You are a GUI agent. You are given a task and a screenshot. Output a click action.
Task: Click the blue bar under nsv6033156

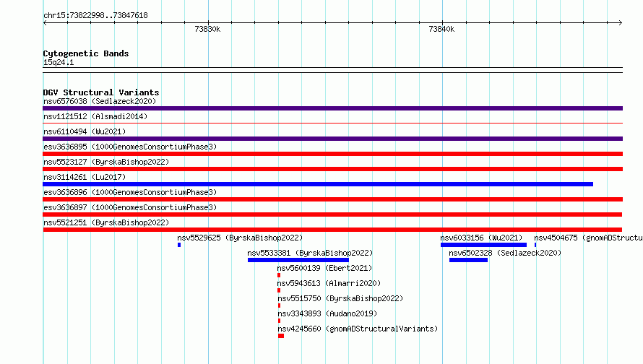(x=483, y=245)
